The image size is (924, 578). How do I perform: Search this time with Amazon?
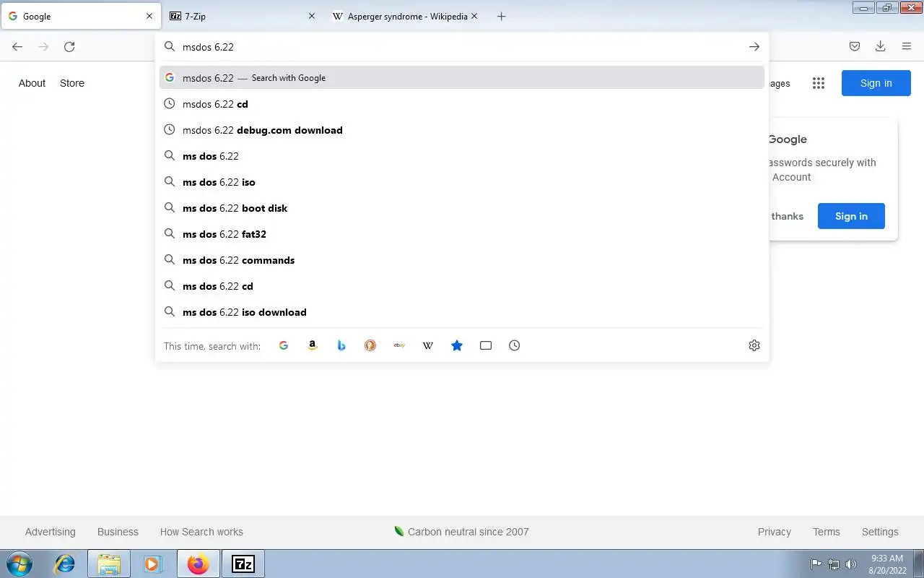tap(313, 345)
